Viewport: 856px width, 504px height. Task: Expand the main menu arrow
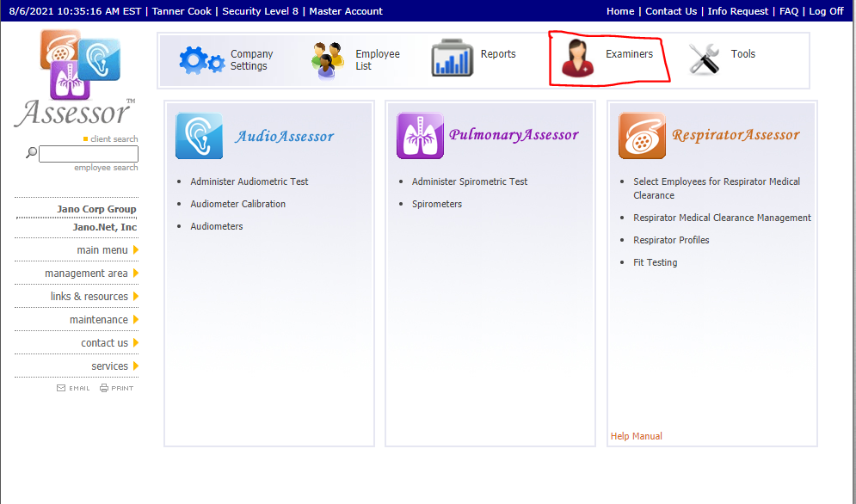coord(136,250)
